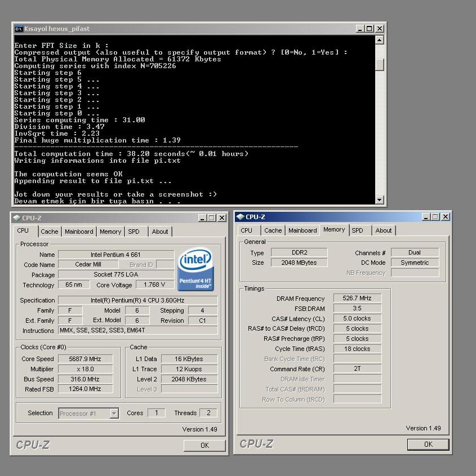Click the Core Voltage value 1.768 V
Image resolution: width=476 pixels, height=476 pixels.
[x=154, y=284]
